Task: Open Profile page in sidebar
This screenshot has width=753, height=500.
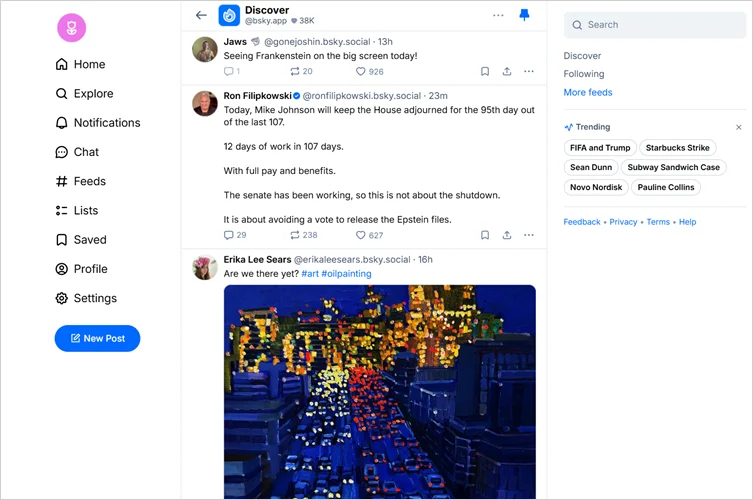Action: (x=81, y=269)
